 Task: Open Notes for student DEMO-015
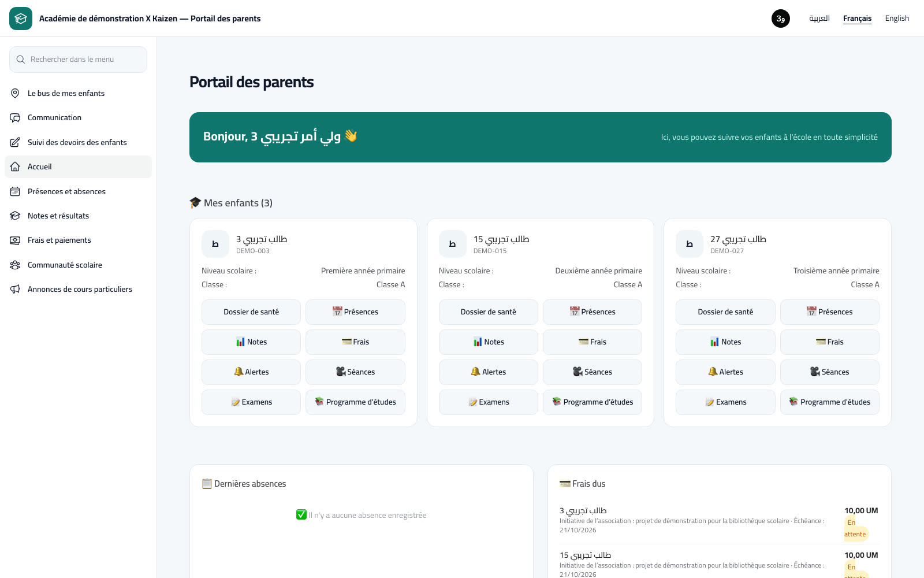[489, 342]
